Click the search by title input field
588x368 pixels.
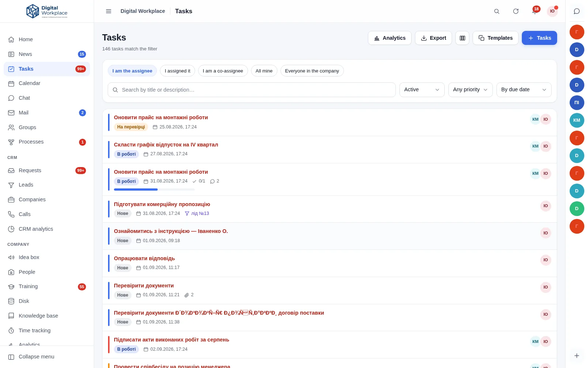(x=252, y=90)
